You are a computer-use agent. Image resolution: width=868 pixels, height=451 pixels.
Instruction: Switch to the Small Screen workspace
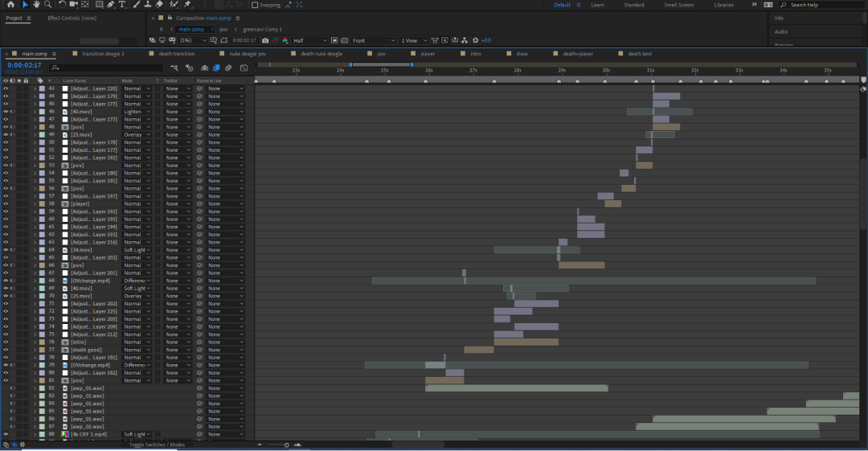(x=678, y=5)
